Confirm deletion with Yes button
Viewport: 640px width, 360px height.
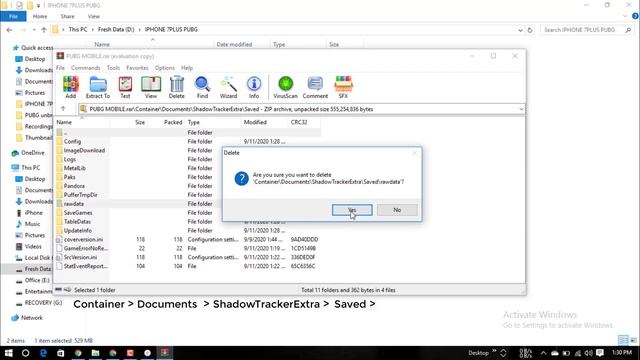point(352,210)
